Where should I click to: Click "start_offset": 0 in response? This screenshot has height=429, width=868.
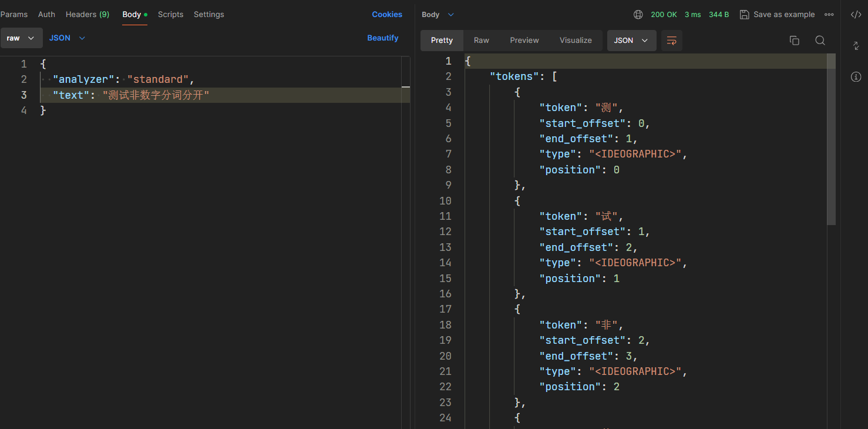[592, 123]
